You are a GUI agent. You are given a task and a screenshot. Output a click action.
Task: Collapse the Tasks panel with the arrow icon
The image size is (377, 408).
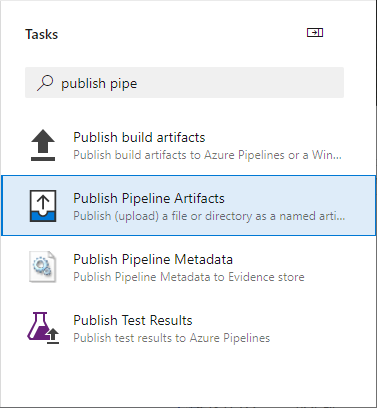(x=315, y=33)
